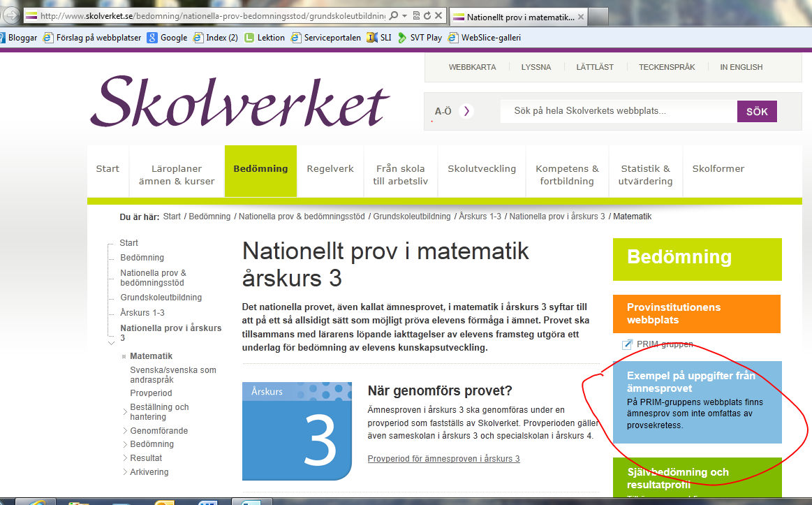Open the Skolutveckling navigation tab

coord(482,171)
